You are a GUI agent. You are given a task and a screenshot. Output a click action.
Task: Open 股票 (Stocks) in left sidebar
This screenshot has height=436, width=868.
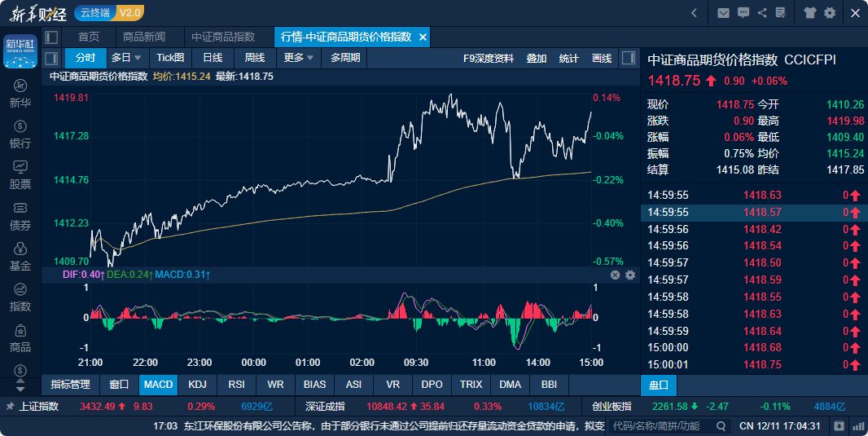[20, 174]
